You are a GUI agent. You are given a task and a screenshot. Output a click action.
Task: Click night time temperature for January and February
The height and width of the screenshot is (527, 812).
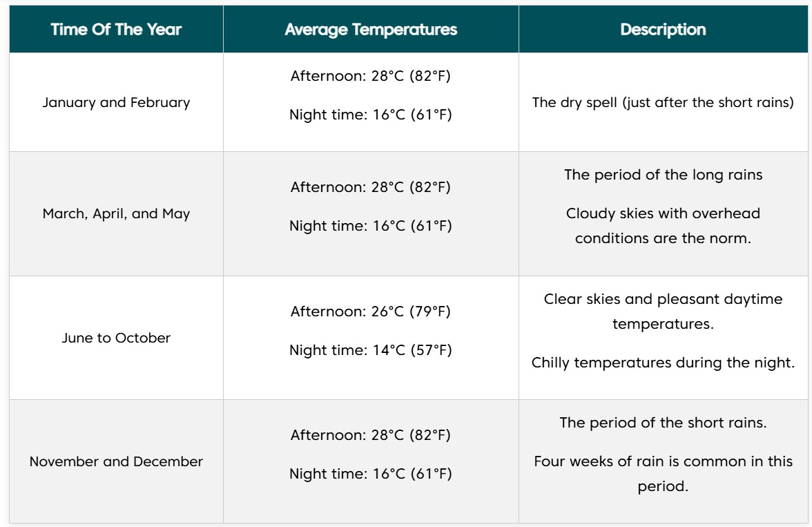371,115
